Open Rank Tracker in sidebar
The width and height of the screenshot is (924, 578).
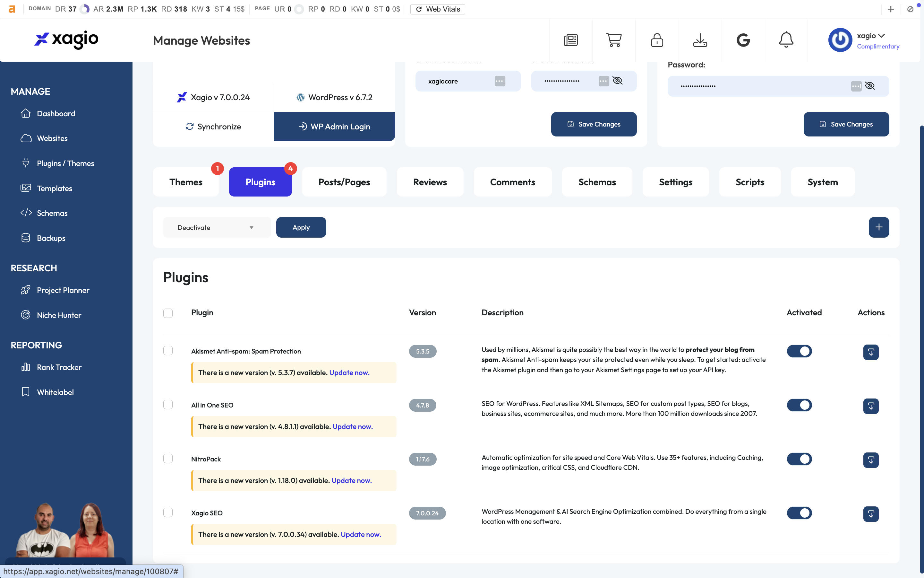pos(51,367)
